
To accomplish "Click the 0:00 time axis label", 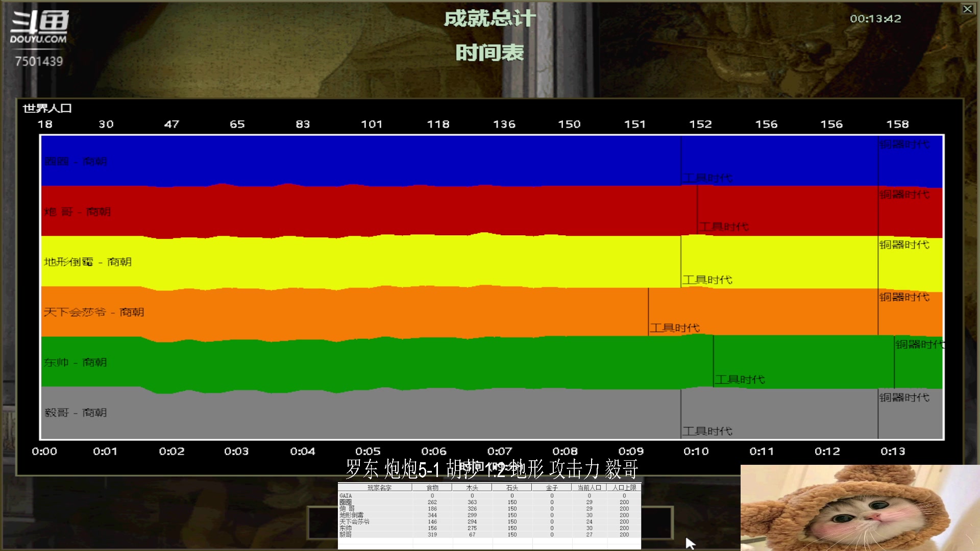I will (44, 451).
